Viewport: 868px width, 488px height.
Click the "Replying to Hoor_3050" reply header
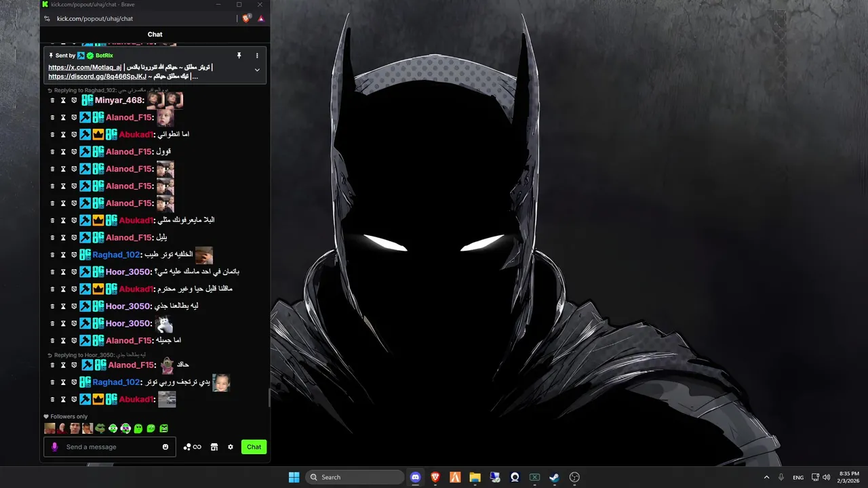[x=96, y=355]
